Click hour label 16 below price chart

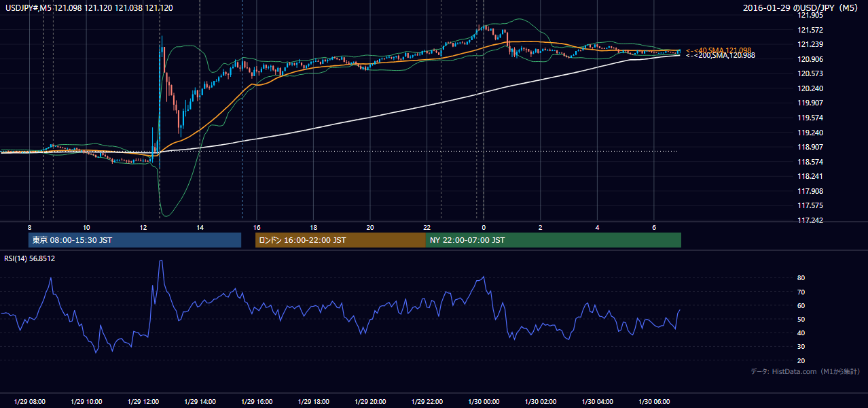coord(256,227)
